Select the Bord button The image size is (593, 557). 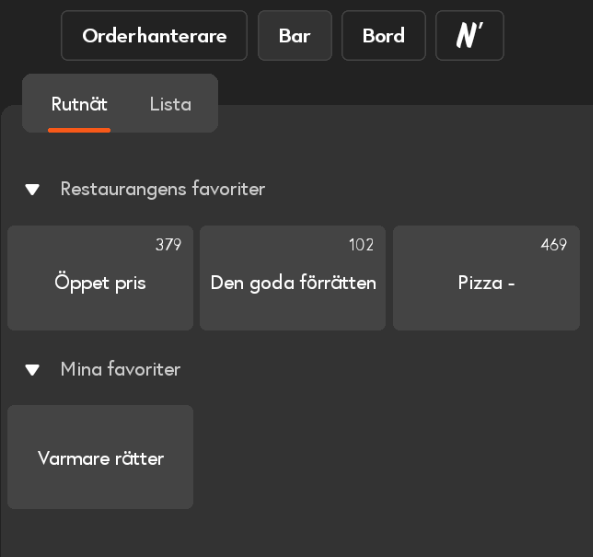point(383,36)
